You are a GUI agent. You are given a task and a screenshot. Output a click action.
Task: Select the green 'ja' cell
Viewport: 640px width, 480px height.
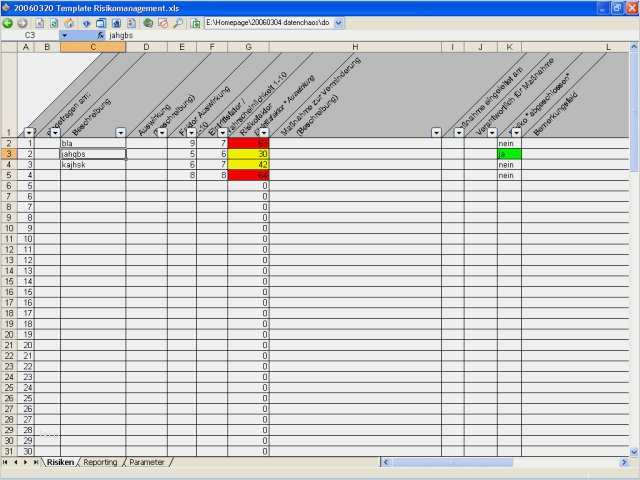pos(509,154)
